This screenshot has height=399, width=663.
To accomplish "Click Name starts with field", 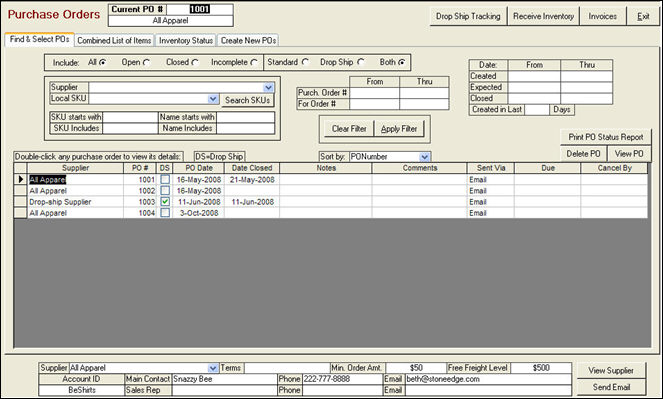I will pos(245,117).
